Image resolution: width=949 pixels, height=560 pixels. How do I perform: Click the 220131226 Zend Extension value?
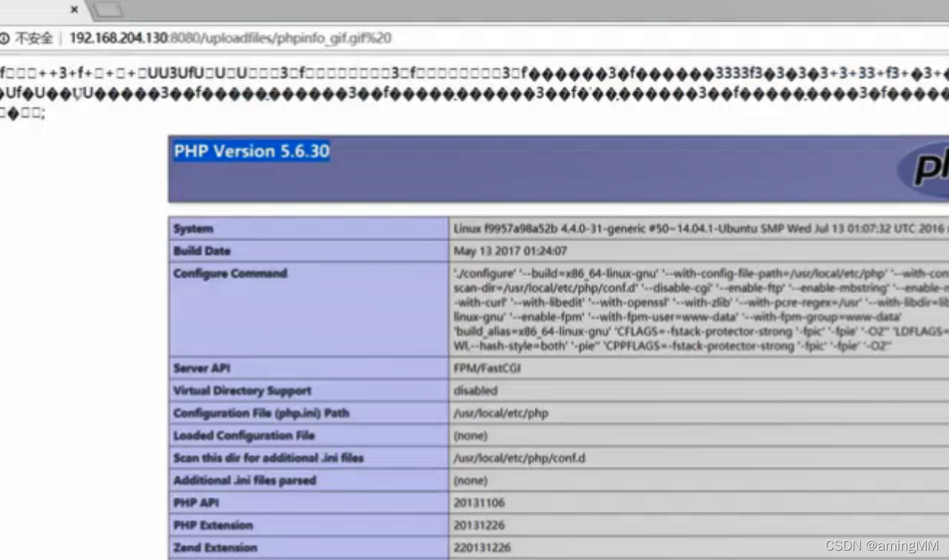click(481, 547)
